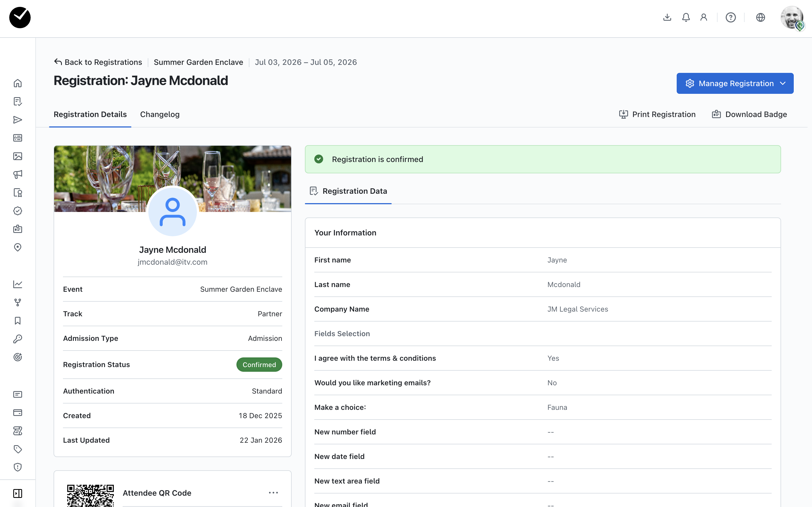The image size is (812, 507).
Task: Expand the Manage Registration dropdown
Action: tap(735, 84)
